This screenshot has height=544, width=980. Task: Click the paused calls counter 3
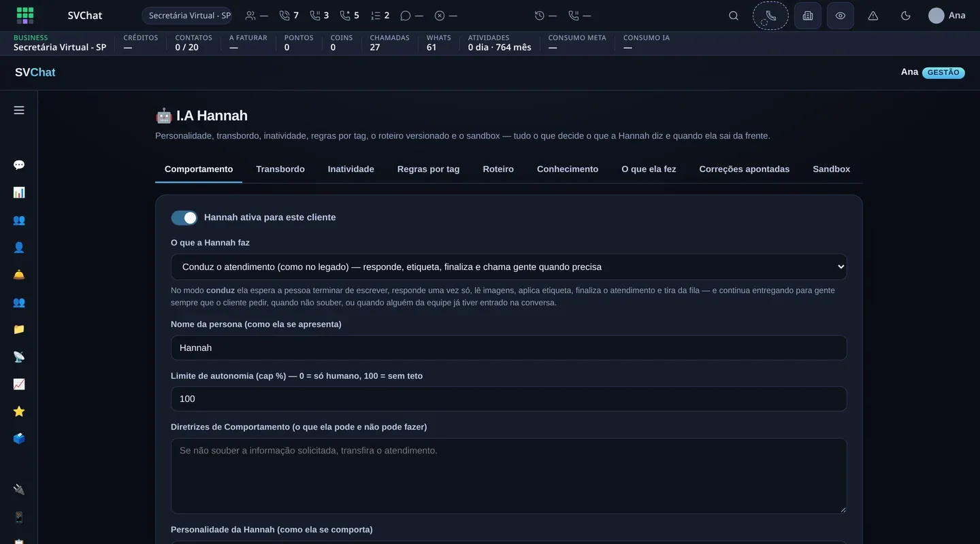(x=319, y=16)
